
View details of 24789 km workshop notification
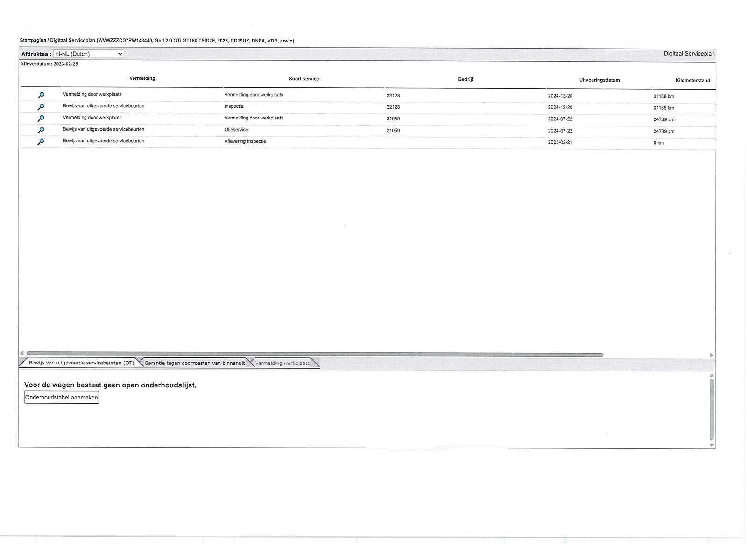click(x=41, y=119)
